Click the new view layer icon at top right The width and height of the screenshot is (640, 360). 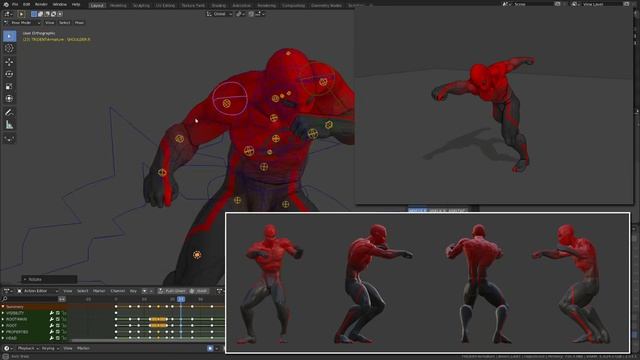click(x=627, y=4)
